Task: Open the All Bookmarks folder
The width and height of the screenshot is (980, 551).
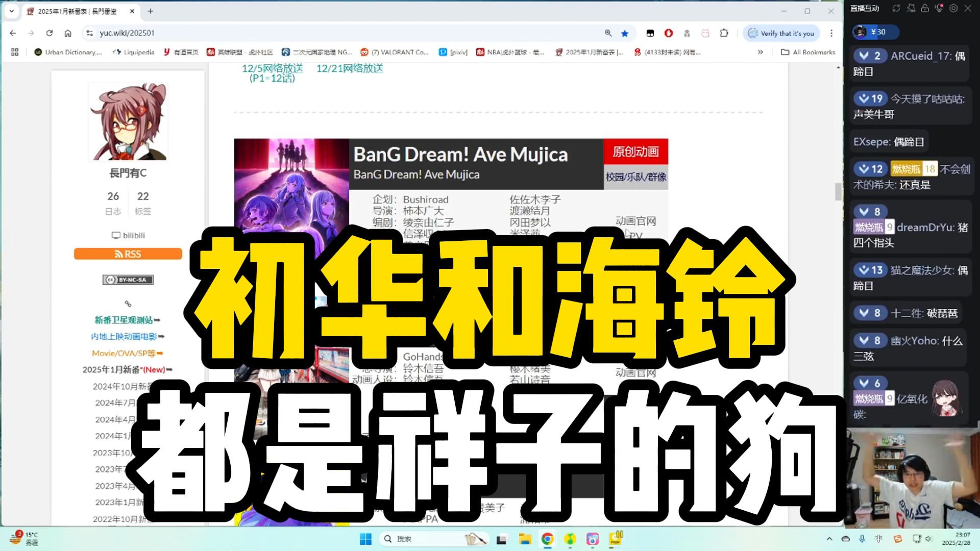Action: click(x=808, y=52)
